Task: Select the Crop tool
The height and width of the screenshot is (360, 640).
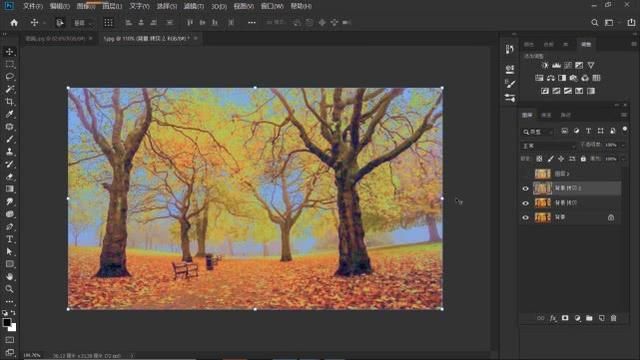Action: 10,102
